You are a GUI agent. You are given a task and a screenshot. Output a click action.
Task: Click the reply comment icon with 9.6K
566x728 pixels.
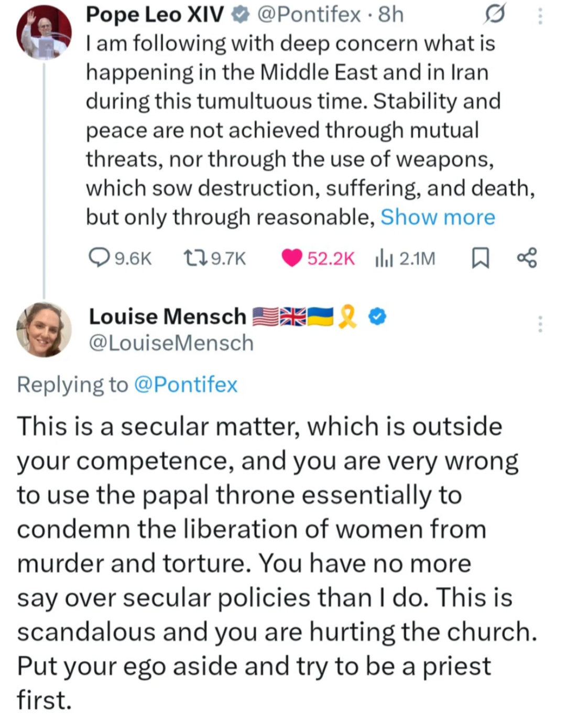pos(99,258)
